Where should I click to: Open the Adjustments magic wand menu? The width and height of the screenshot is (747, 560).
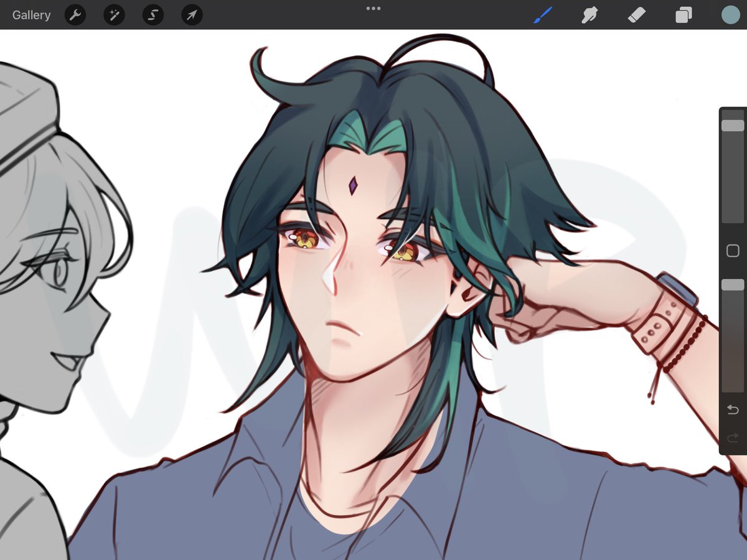pos(114,15)
